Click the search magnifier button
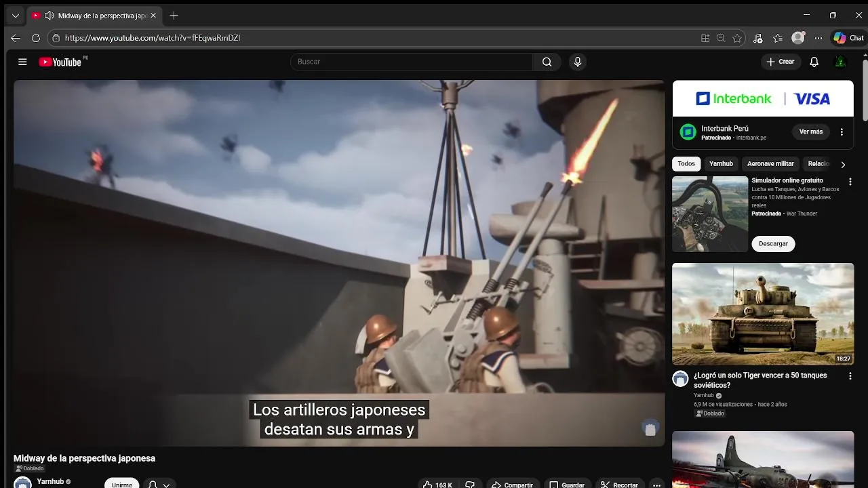 547,62
